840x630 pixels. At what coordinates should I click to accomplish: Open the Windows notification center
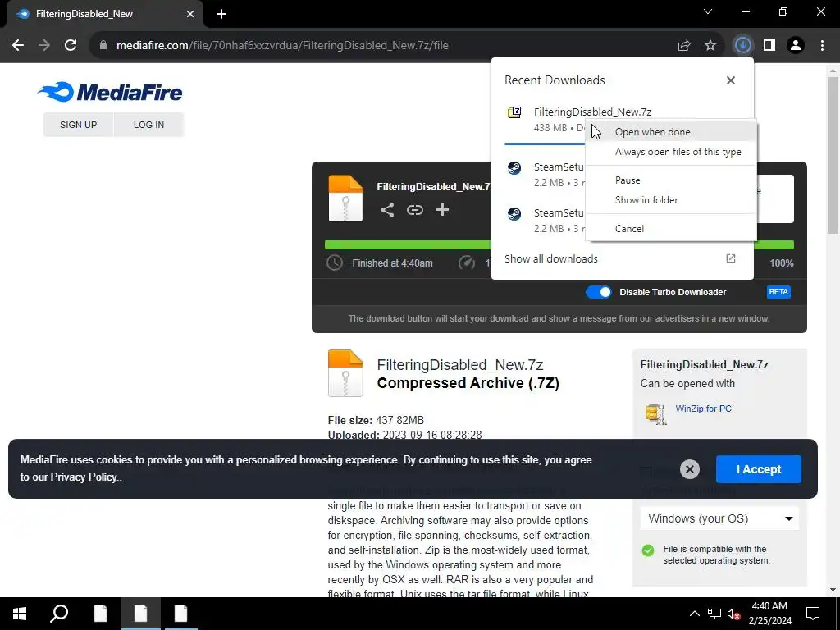coord(813,614)
